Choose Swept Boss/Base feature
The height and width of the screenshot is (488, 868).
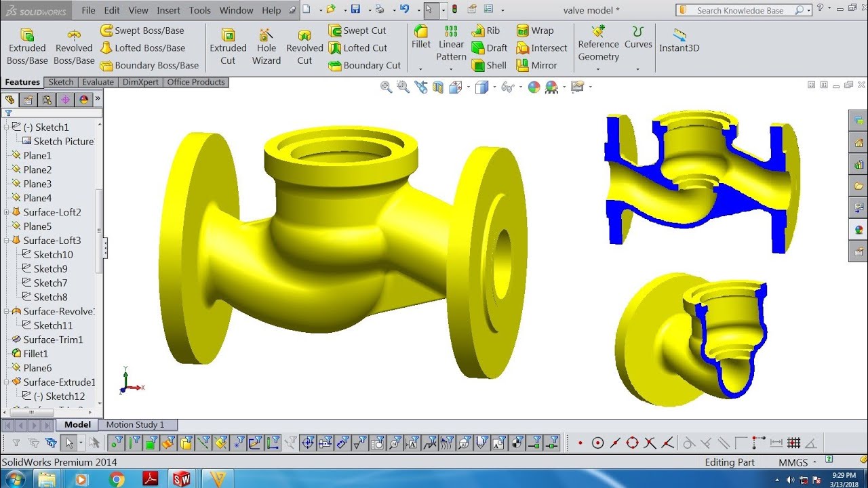pyautogui.click(x=142, y=30)
